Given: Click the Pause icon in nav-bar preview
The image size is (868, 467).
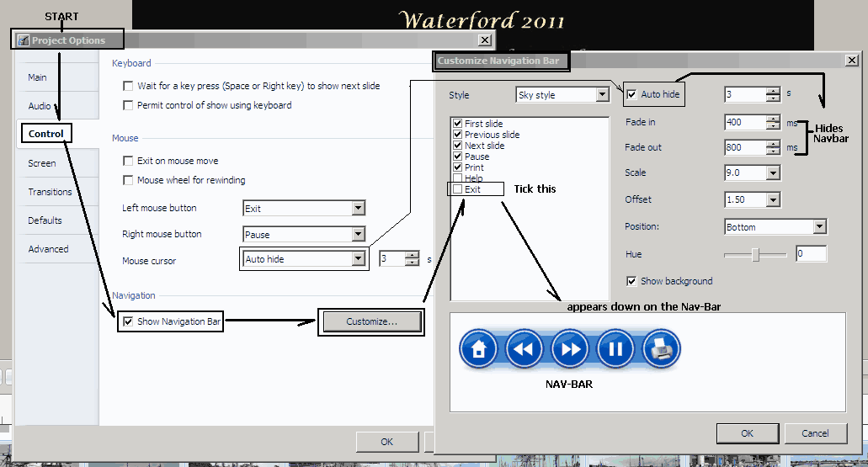Looking at the screenshot, I should pos(615,348).
